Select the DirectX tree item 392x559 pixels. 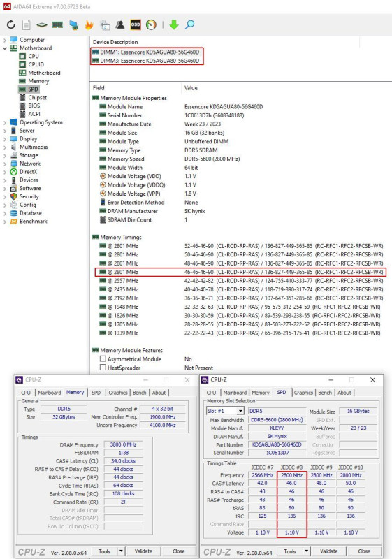click(28, 171)
